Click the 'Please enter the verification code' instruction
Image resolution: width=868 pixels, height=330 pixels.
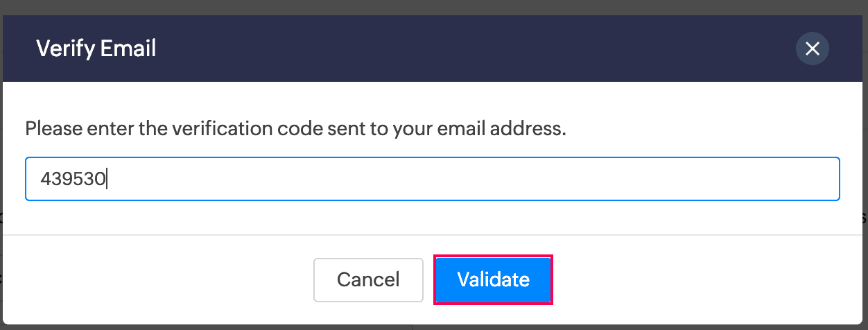tap(295, 129)
